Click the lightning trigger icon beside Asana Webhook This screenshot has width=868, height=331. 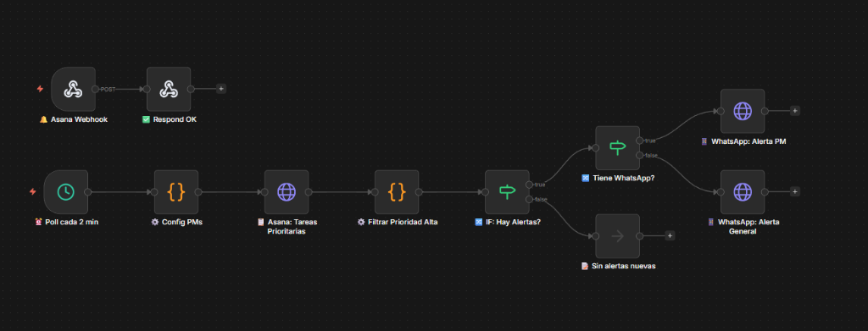(x=40, y=88)
